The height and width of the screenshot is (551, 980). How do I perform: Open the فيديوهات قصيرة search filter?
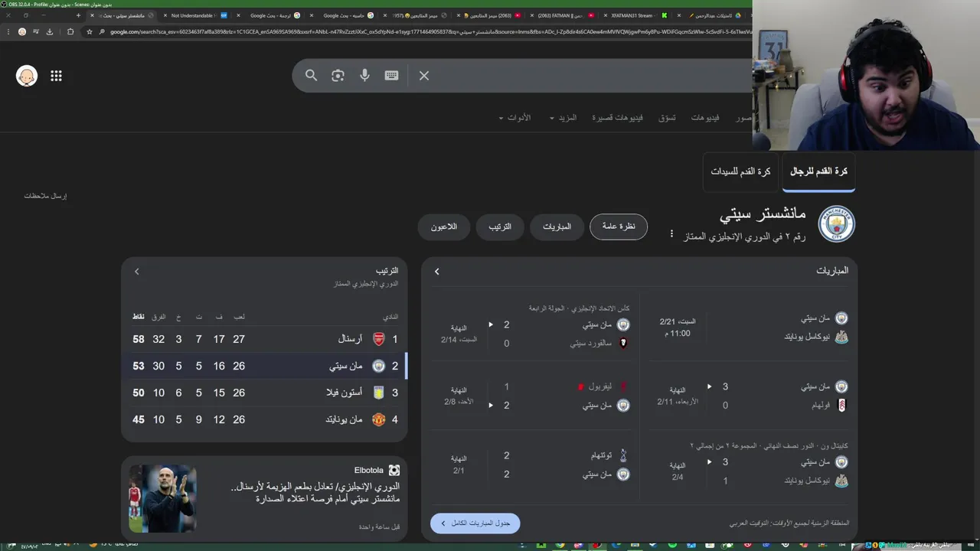point(617,117)
